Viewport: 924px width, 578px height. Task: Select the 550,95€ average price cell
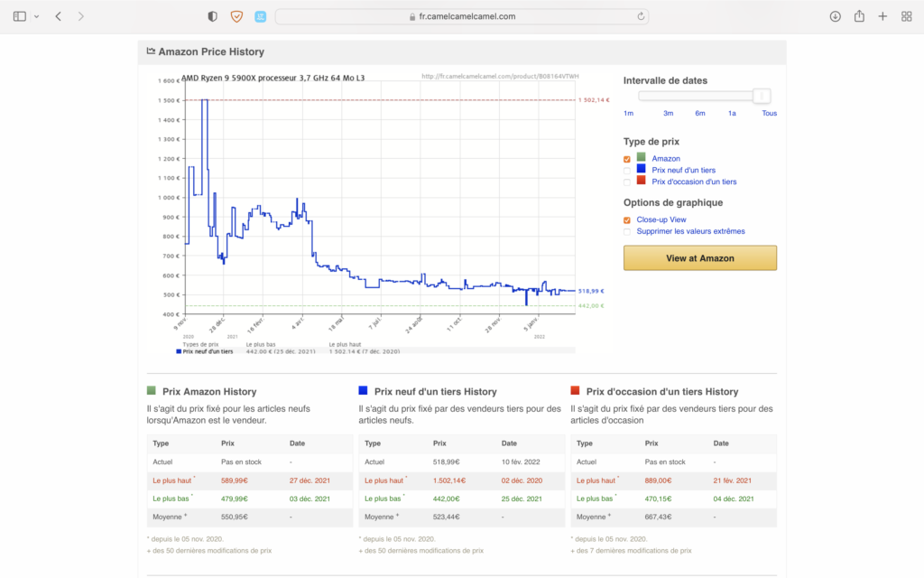[x=235, y=517]
